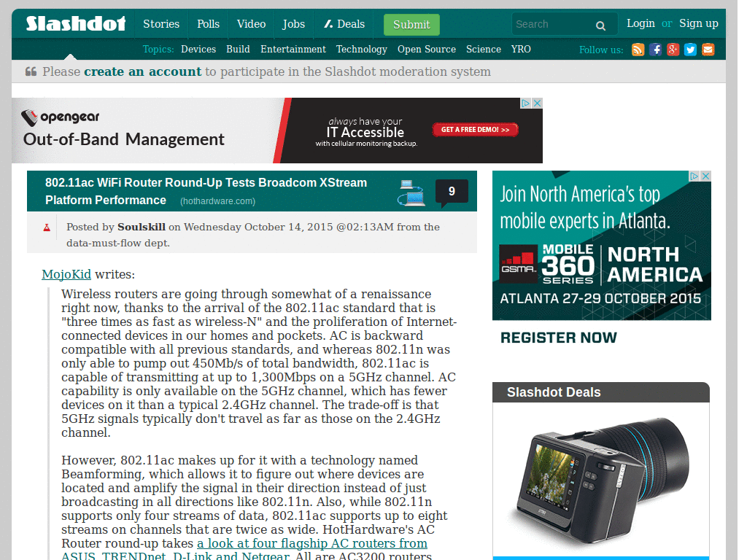Viewport: 747px width, 560px height.
Task: Open the Deals menu
Action: [x=344, y=24]
